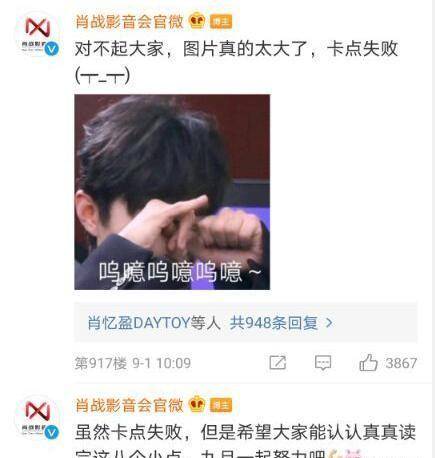
Task: Tap first 肖战影音会官微 username
Action: click(x=129, y=22)
